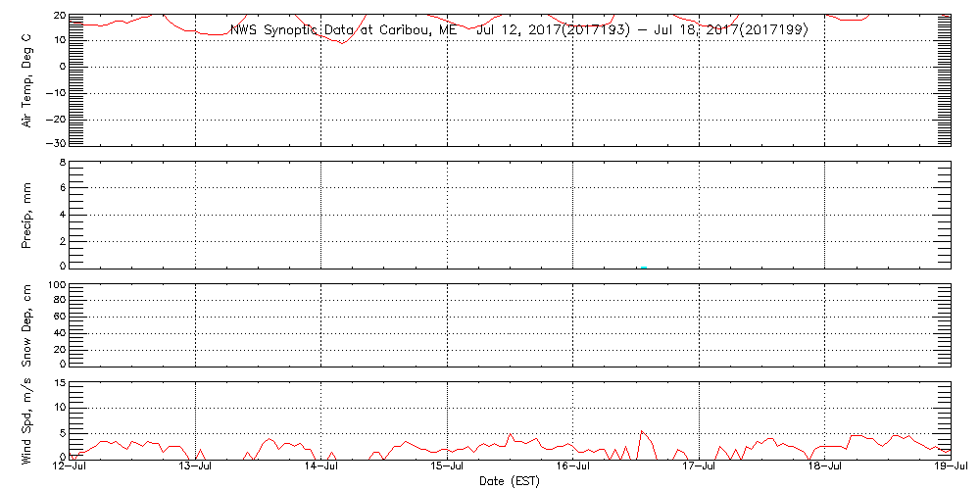Click the lowest air temperature dip on 14-Jul
Screen dimensions: 980x490
[x=340, y=43]
